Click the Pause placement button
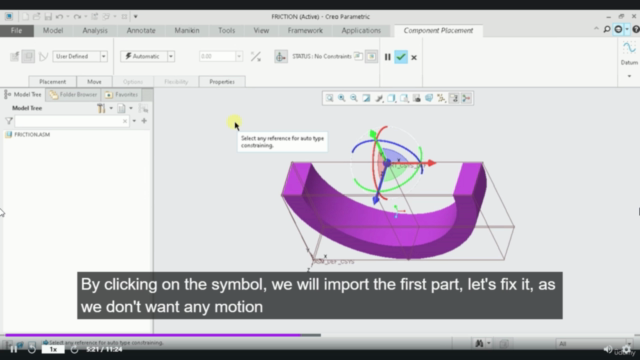 pyautogui.click(x=387, y=57)
